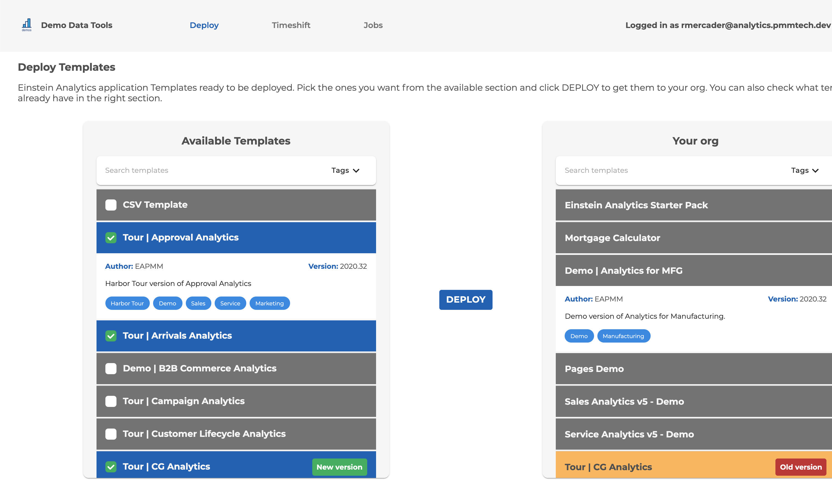Screen dimensions: 832x504
Task: Collapse Tour | Approval Analytics details
Action: pyautogui.click(x=236, y=237)
